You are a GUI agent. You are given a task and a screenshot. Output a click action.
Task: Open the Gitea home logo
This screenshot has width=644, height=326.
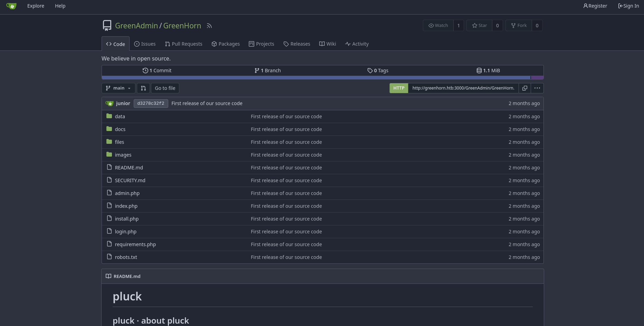tap(11, 6)
